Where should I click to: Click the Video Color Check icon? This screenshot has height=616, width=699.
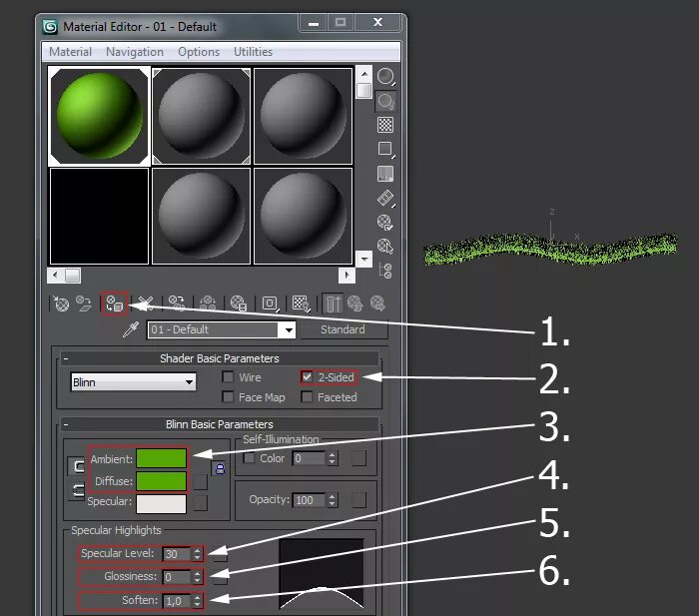[x=385, y=174]
